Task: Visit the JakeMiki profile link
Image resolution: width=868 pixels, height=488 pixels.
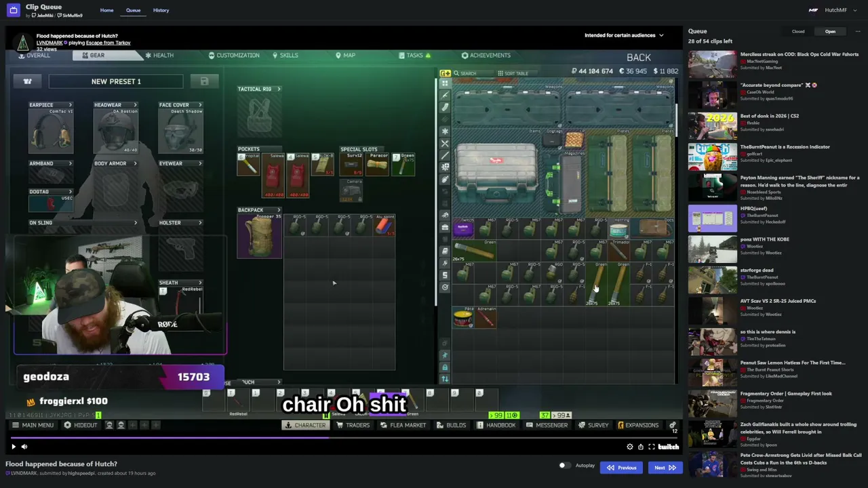Action: pyautogui.click(x=43, y=15)
